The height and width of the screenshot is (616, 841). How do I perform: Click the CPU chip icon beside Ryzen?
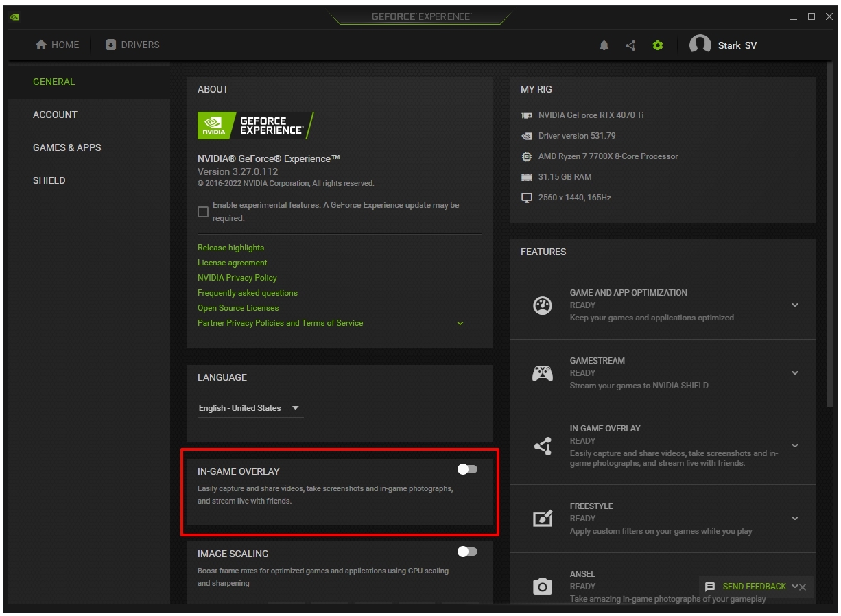[527, 156]
